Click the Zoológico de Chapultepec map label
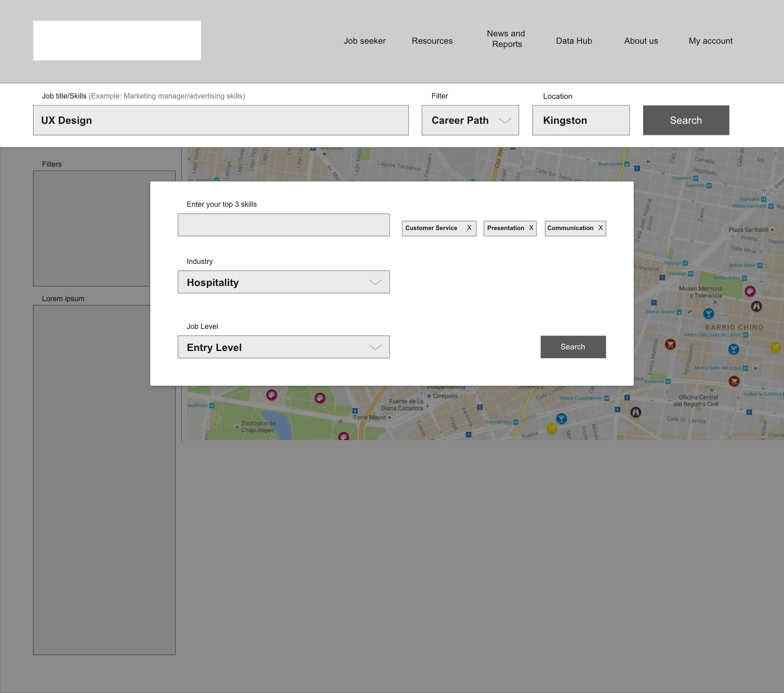Screen dimensions: 784x693 click(x=258, y=427)
